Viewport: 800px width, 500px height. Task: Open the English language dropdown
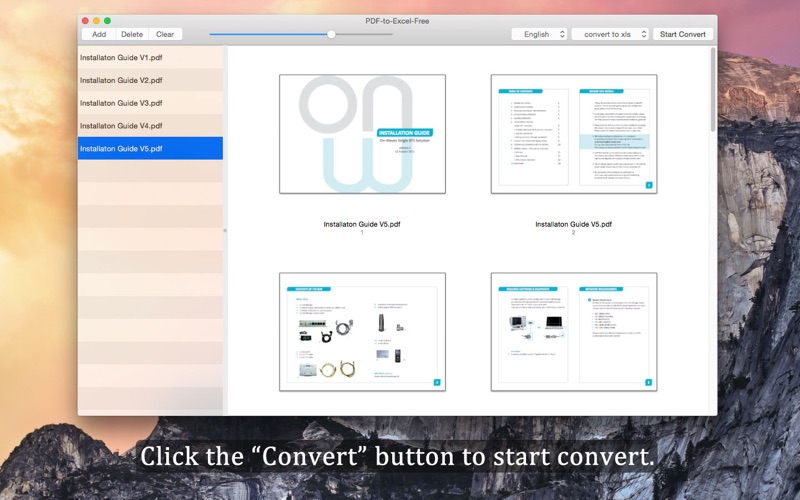point(539,34)
